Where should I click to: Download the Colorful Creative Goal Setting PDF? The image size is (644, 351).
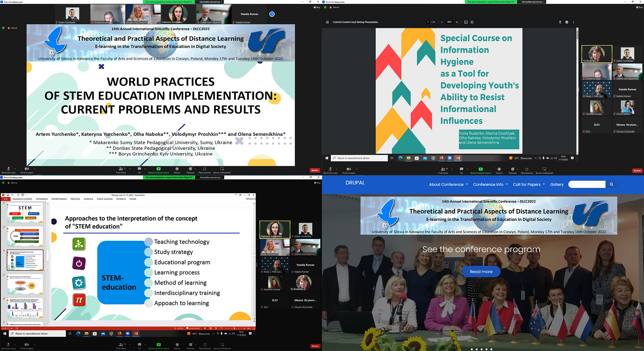click(x=560, y=22)
